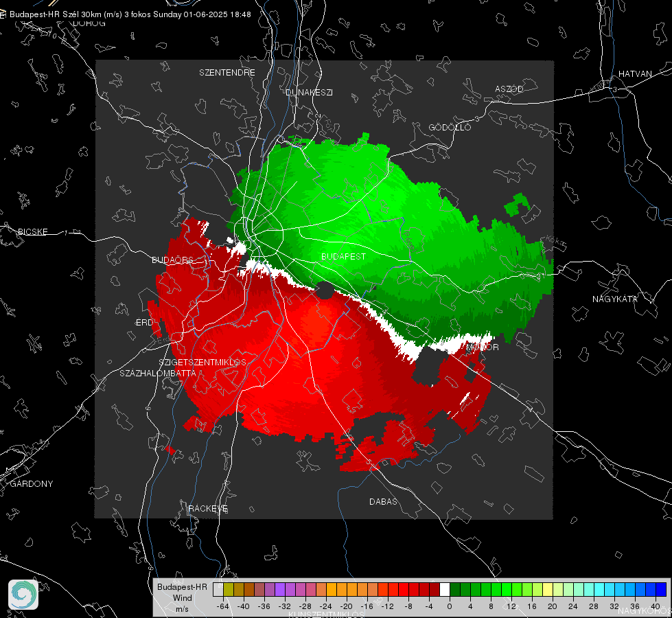
Task: Click the gray radar site marker near Budapest
Action: click(325, 290)
